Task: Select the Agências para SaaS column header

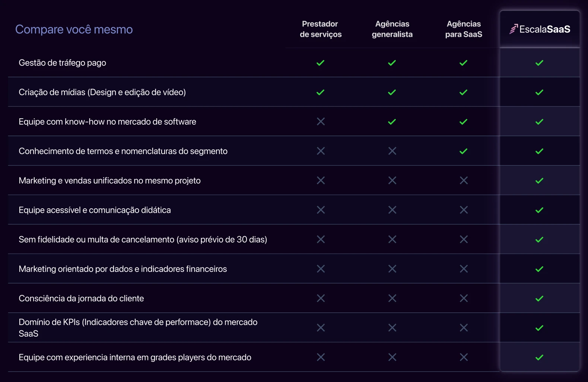Action: click(464, 29)
